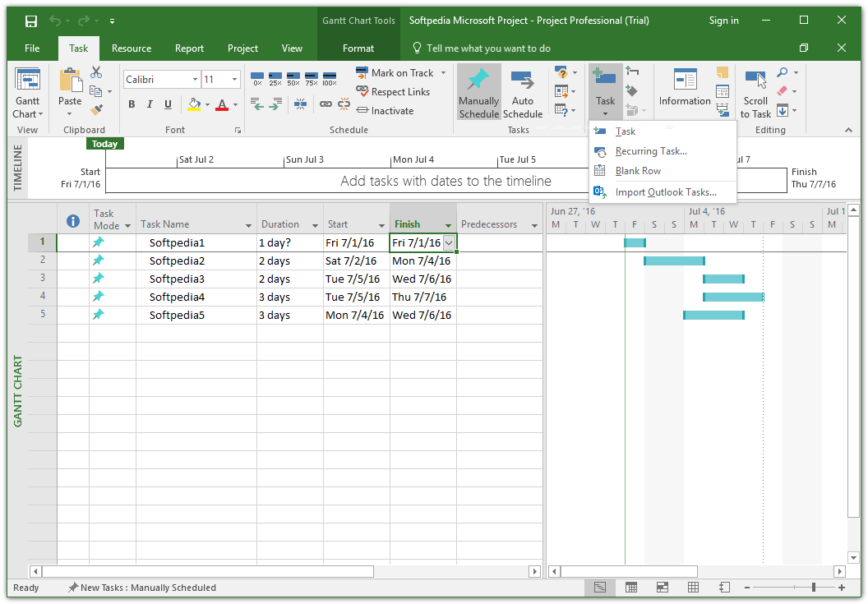868x604 pixels.
Task: Mark task as 0% complete
Action: (x=257, y=79)
